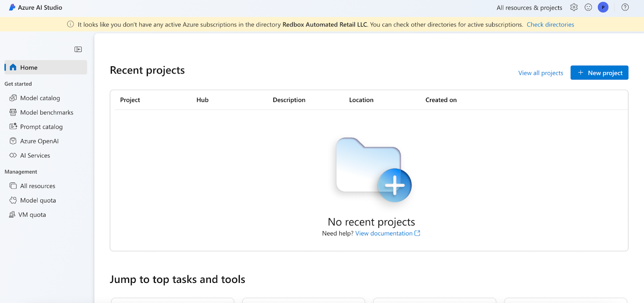Click the Hub column header

coord(202,100)
